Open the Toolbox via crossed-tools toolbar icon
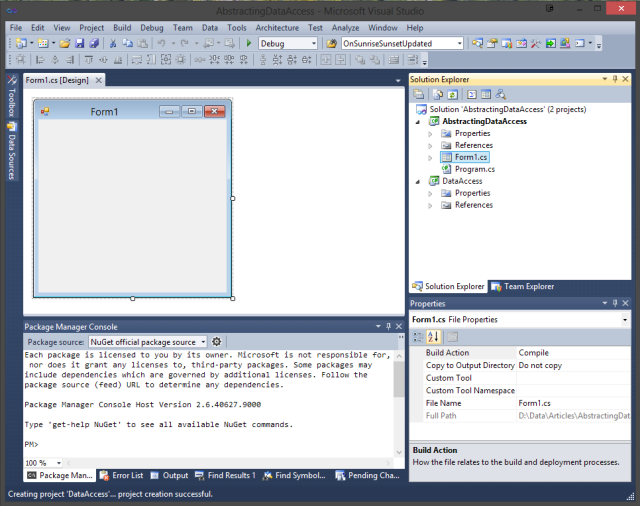Screen dimensions: 640x506 pos(536,43)
